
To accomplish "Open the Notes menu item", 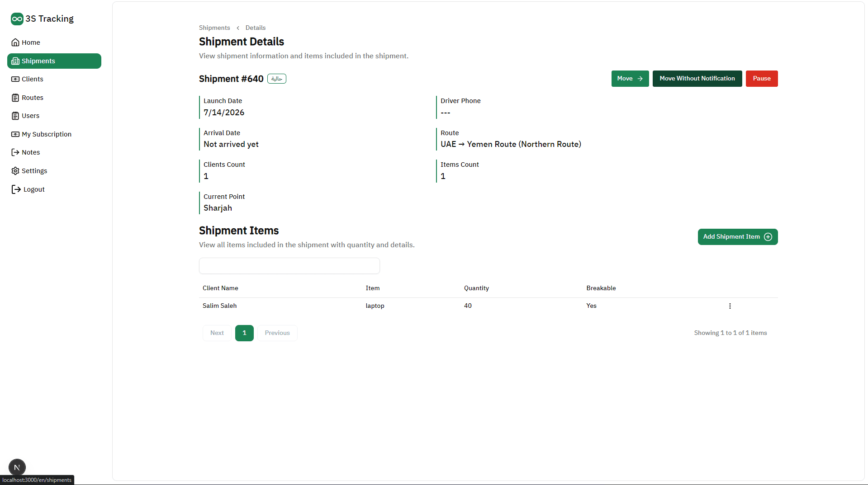I will point(54,152).
